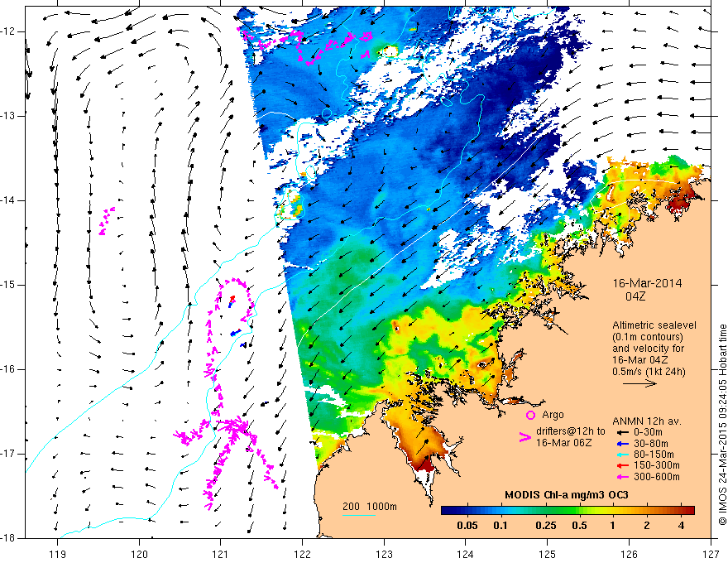
Task: Click the dark blue end of Chl-a colorbar
Action: (447, 511)
